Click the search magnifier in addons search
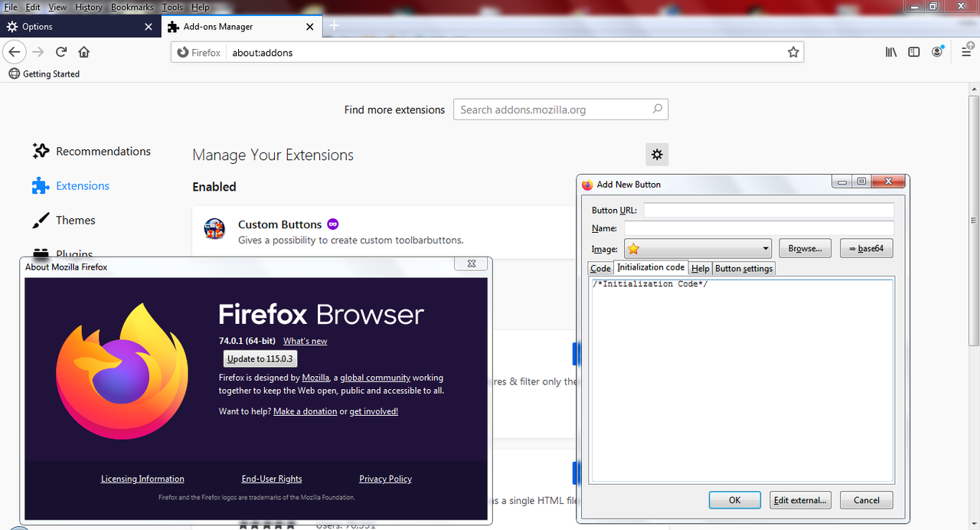The height and width of the screenshot is (530, 980). 657,110
